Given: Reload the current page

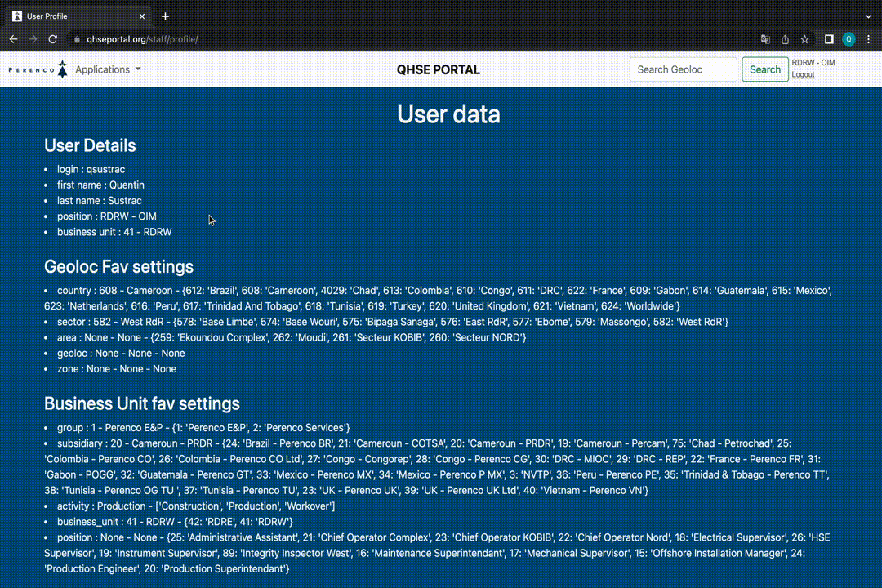Looking at the screenshot, I should (53, 39).
